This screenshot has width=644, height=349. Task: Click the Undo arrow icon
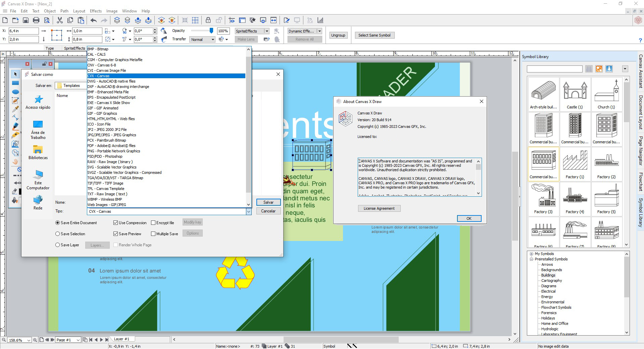tap(93, 20)
